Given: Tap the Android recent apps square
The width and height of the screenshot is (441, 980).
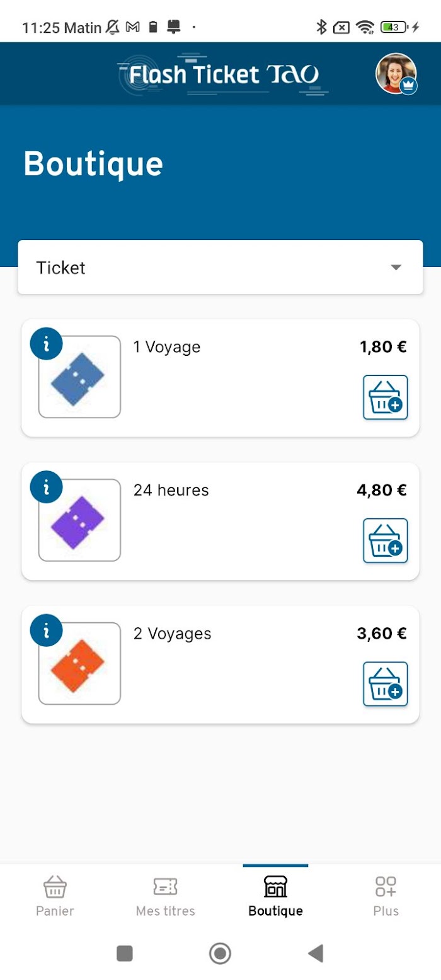Looking at the screenshot, I should click(x=125, y=954).
